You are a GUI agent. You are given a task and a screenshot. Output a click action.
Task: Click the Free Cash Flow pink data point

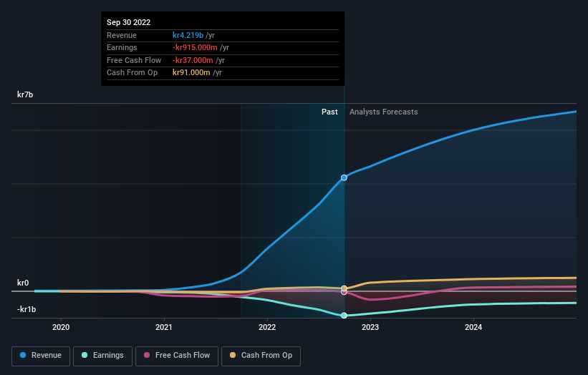(x=344, y=292)
